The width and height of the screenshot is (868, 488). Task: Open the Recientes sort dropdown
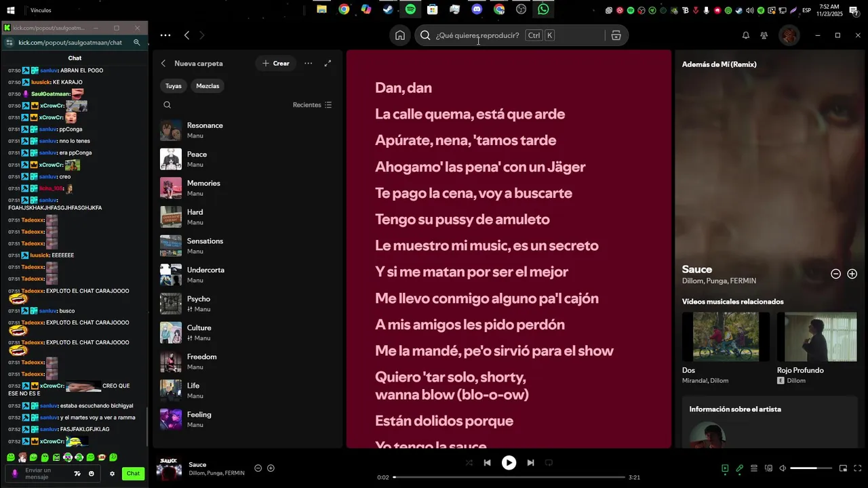tap(313, 105)
